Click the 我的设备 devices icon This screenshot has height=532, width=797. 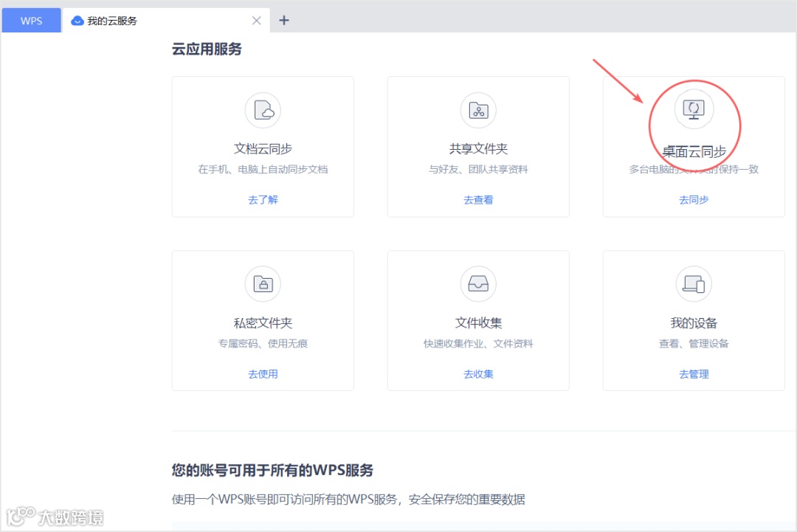click(694, 284)
